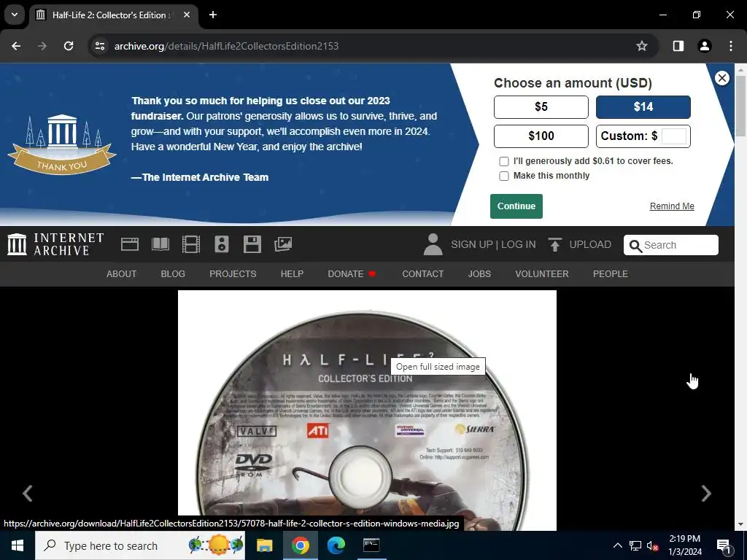Open the Chrome profile menu
Viewport: 747px width, 560px height.
tap(704, 46)
